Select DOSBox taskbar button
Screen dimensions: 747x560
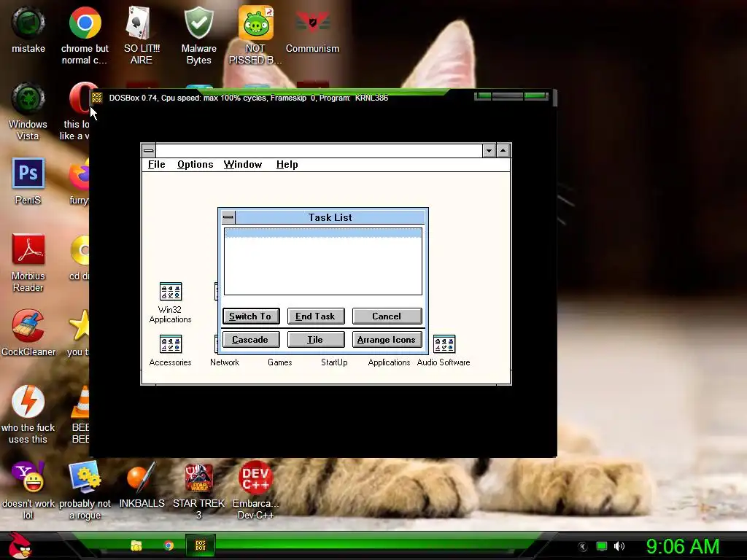(x=201, y=545)
